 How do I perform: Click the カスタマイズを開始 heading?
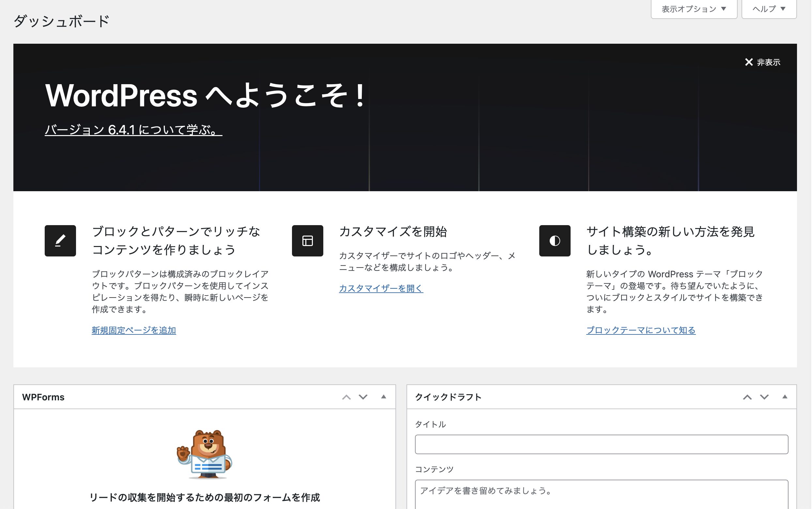pyautogui.click(x=393, y=232)
